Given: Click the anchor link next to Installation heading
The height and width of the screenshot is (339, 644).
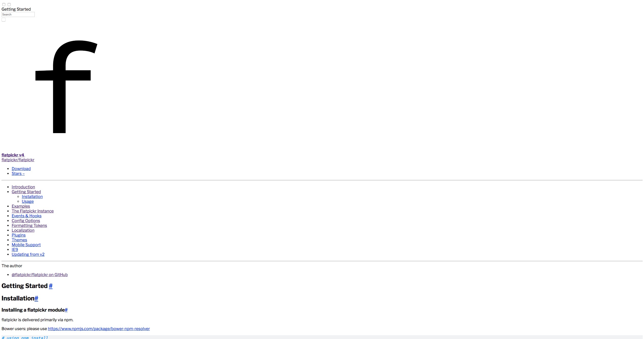Looking at the screenshot, I should tap(36, 298).
